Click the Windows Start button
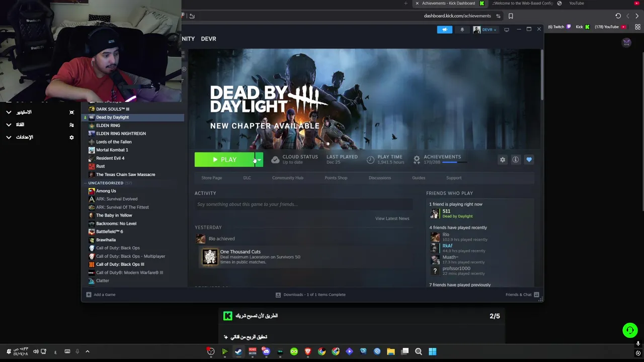This screenshot has width=644, height=362. pos(432,352)
